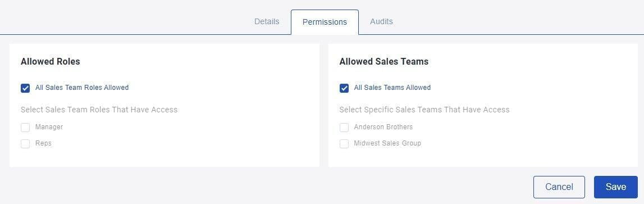Image resolution: width=644 pixels, height=204 pixels.
Task: Tick the Manager role checkbox
Action: click(x=25, y=128)
